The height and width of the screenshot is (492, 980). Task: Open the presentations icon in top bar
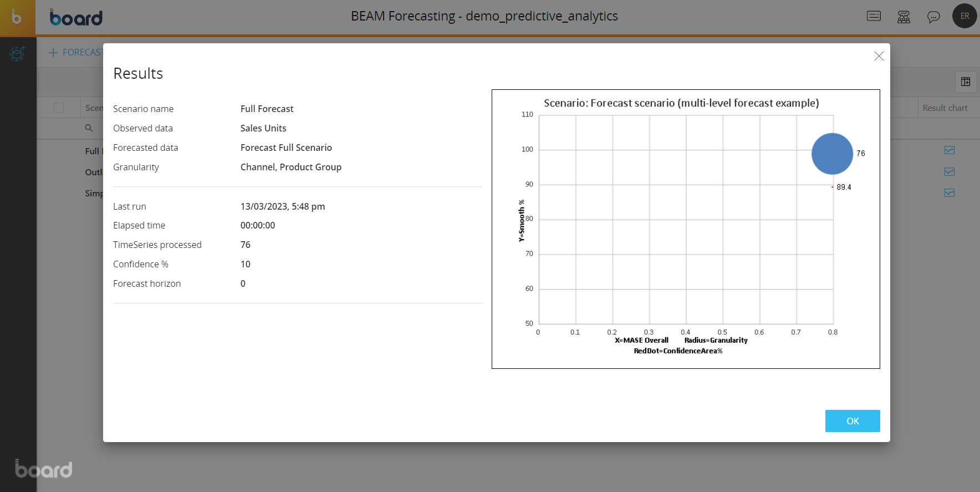[874, 16]
